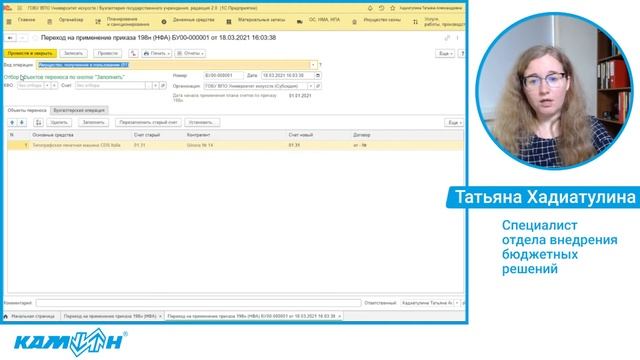Viewport: 640px width, 360px height.
Task: Select the first table row asset name
Action: [x=76, y=145]
